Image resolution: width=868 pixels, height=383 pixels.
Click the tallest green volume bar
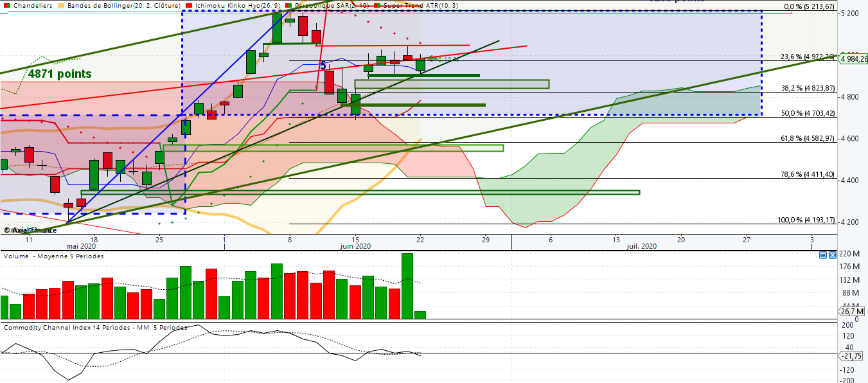407,285
